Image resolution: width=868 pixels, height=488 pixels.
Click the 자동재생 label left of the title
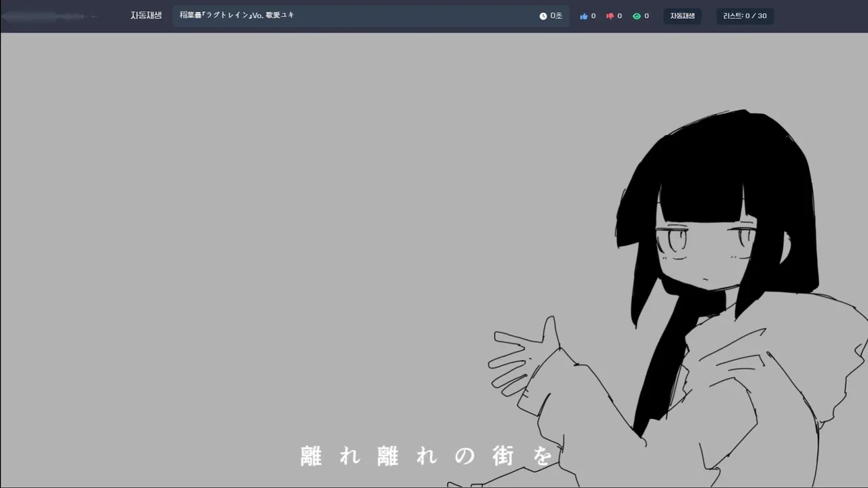point(146,16)
